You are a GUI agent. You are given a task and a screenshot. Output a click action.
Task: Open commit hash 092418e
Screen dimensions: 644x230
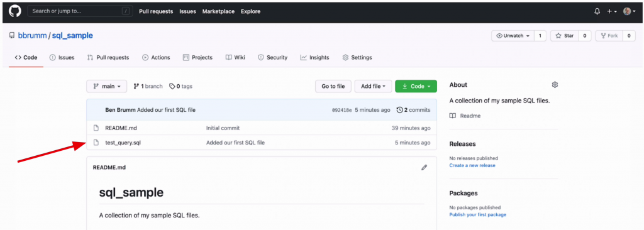(x=341, y=110)
